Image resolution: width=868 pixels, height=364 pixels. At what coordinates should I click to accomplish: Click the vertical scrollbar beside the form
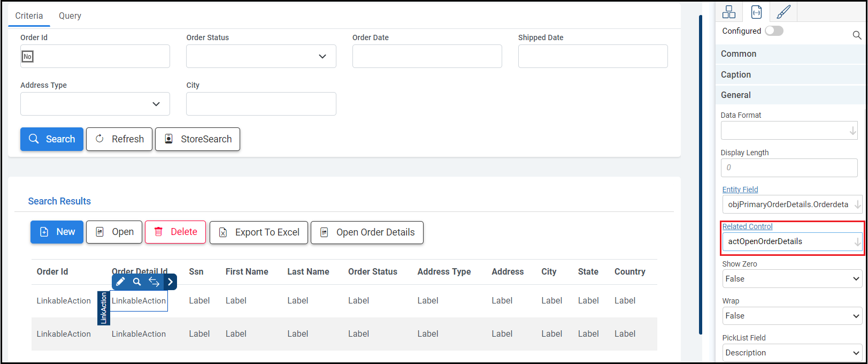pyautogui.click(x=700, y=175)
